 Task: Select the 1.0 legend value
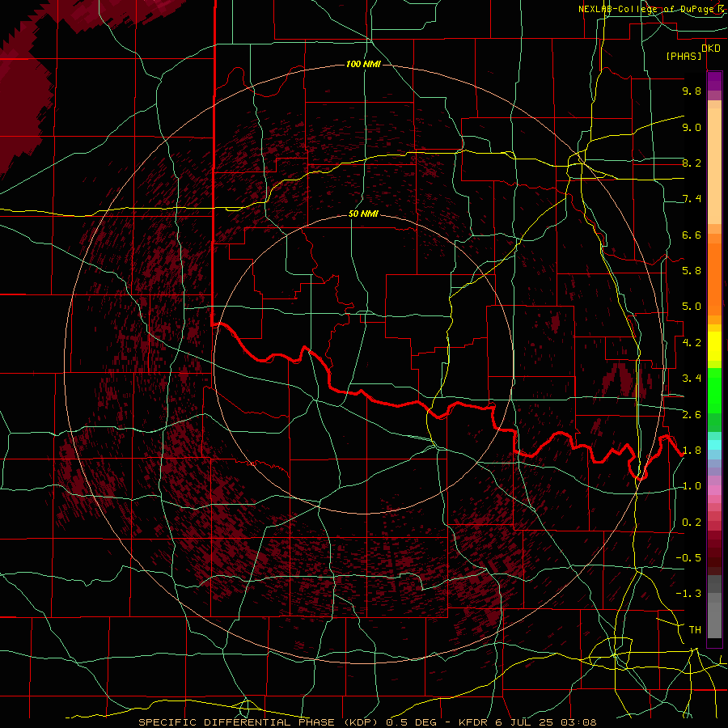click(692, 486)
